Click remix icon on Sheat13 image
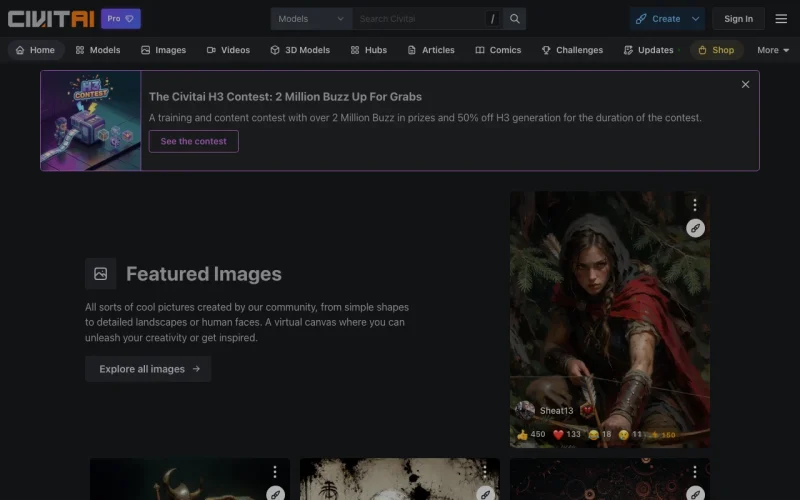Screen dimensions: 800x500 coord(695,228)
